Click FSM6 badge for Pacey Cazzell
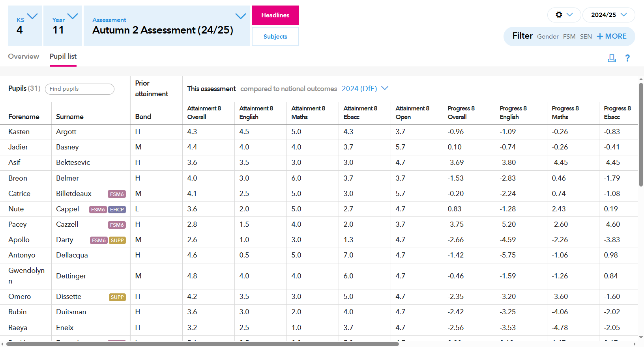Image resolution: width=644 pixels, height=347 pixels. pyautogui.click(x=117, y=225)
